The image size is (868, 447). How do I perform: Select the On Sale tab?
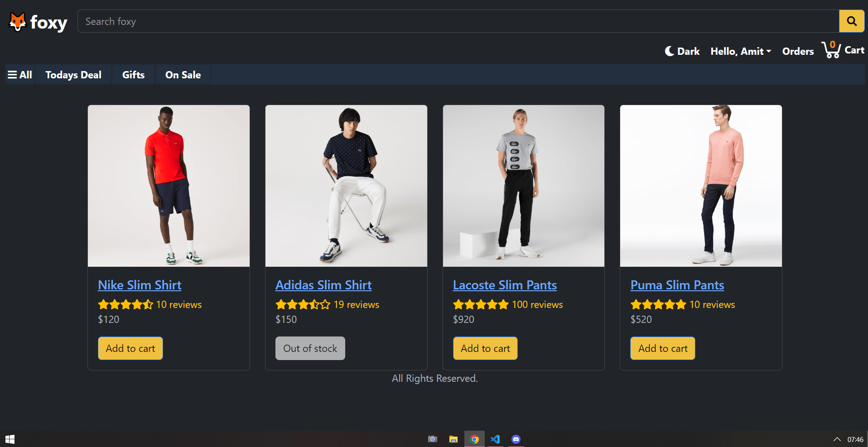click(183, 74)
